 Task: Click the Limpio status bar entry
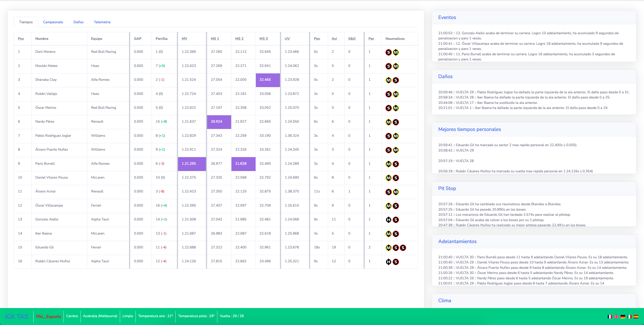coord(128,316)
